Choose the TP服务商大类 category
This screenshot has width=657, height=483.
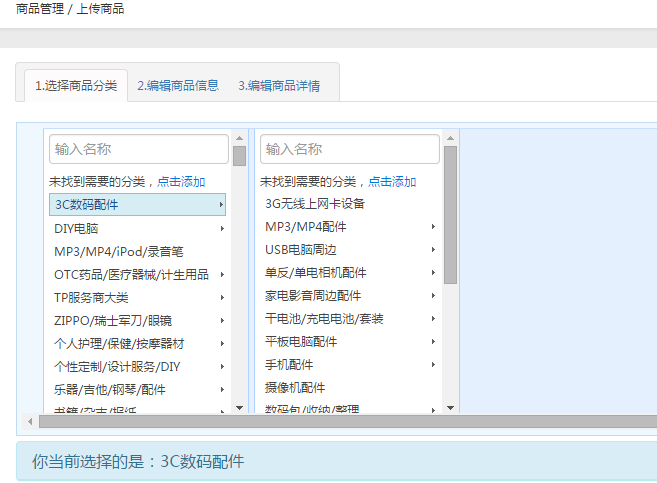click(x=92, y=297)
